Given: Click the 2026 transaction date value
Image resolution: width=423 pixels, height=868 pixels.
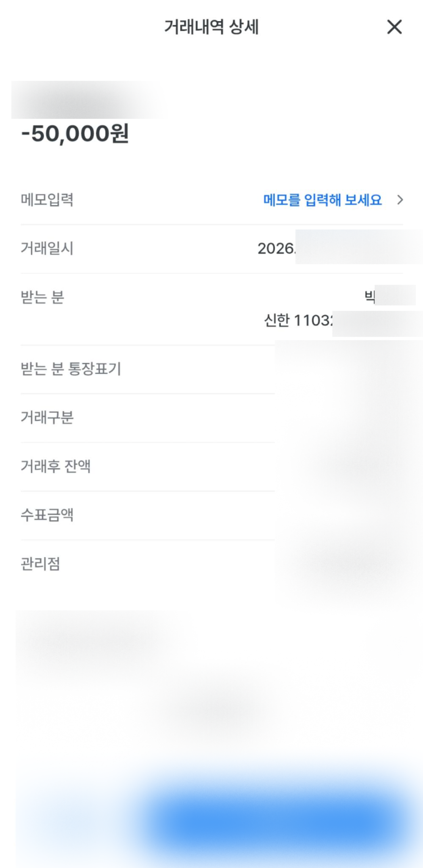Looking at the screenshot, I should (x=276, y=249).
